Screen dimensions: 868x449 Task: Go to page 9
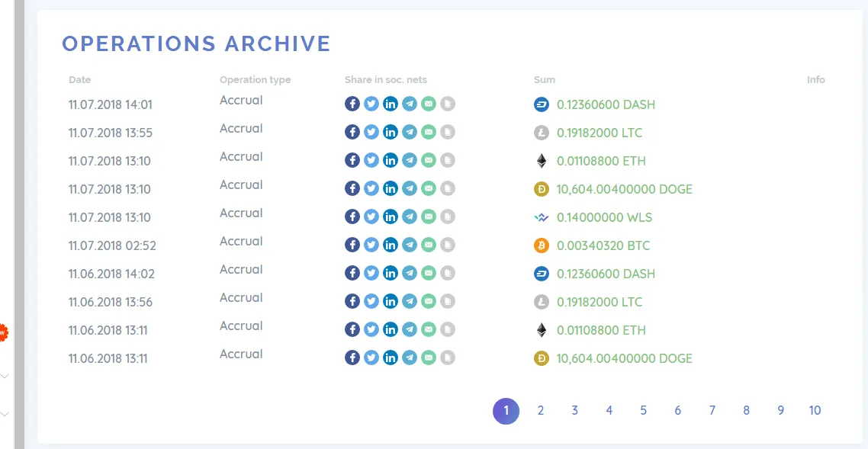point(780,411)
